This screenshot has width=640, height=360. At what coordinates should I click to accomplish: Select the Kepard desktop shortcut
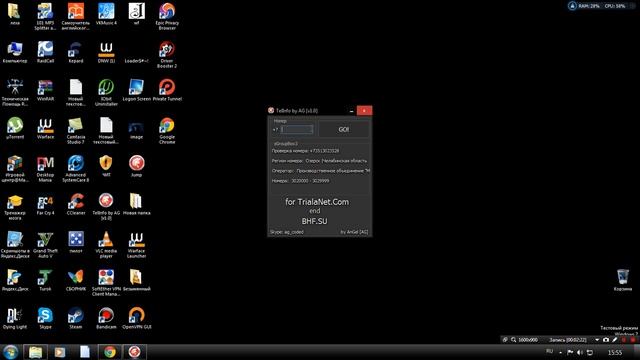click(x=76, y=52)
